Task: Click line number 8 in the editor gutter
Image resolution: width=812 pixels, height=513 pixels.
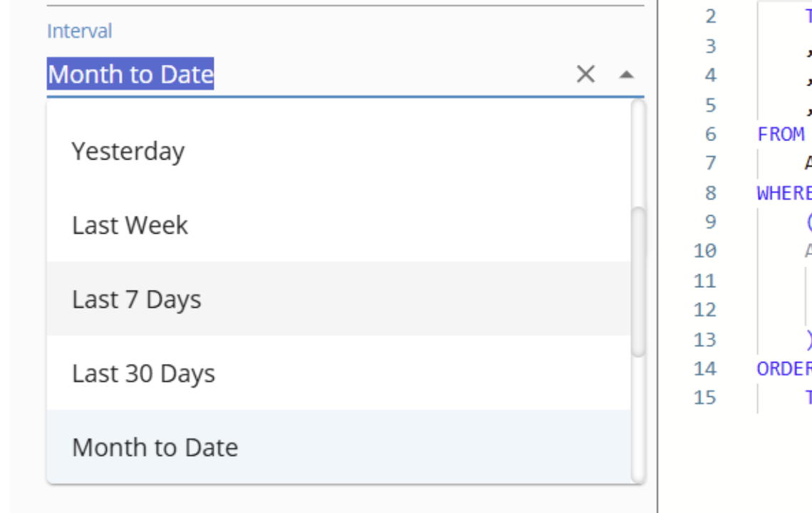Action: coord(710,193)
